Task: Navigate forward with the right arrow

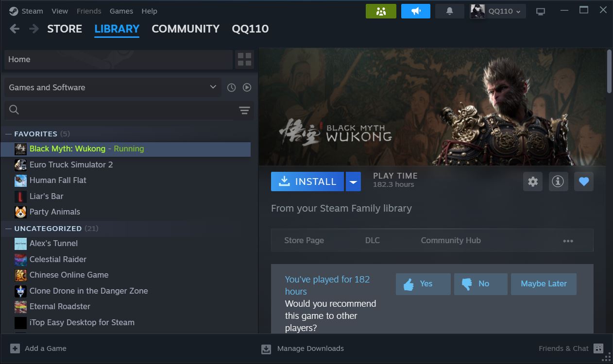Action: click(x=34, y=29)
